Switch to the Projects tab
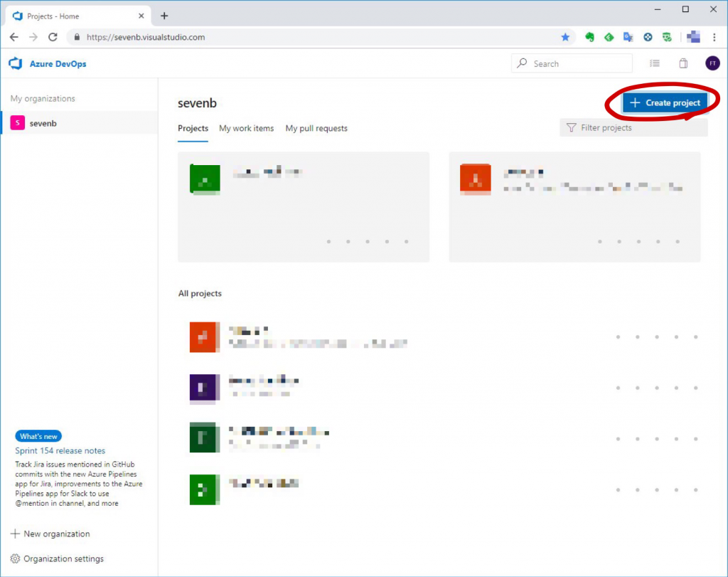The image size is (728, 577). [193, 128]
